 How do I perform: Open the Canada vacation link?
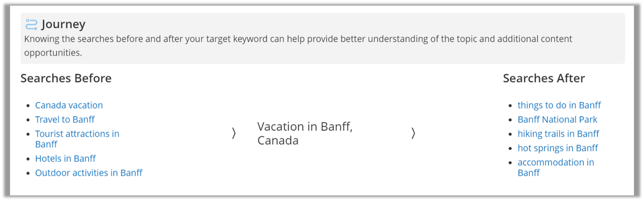[x=69, y=106]
